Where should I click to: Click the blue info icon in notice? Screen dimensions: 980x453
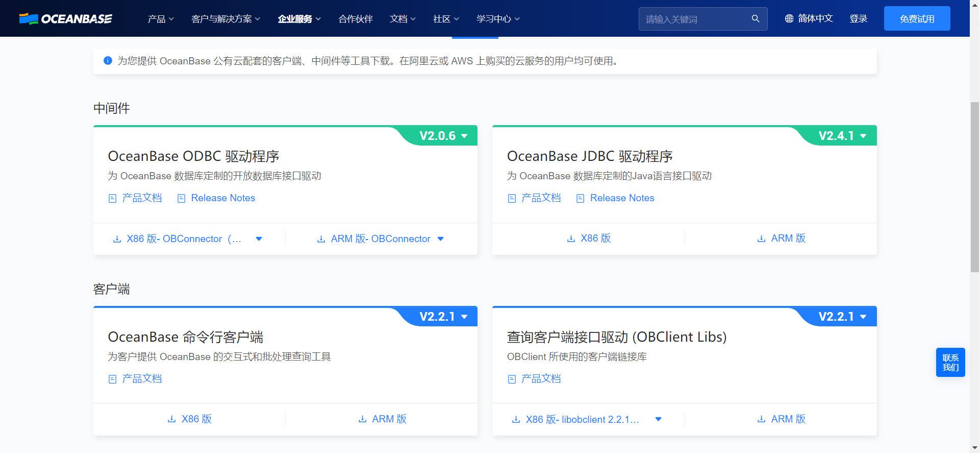click(108, 61)
